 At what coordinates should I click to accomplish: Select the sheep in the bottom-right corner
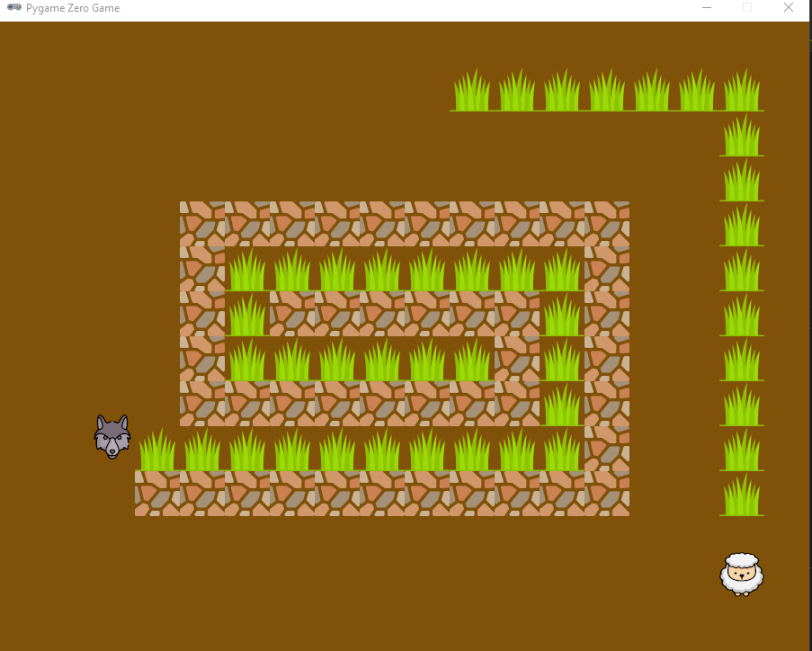(x=742, y=574)
